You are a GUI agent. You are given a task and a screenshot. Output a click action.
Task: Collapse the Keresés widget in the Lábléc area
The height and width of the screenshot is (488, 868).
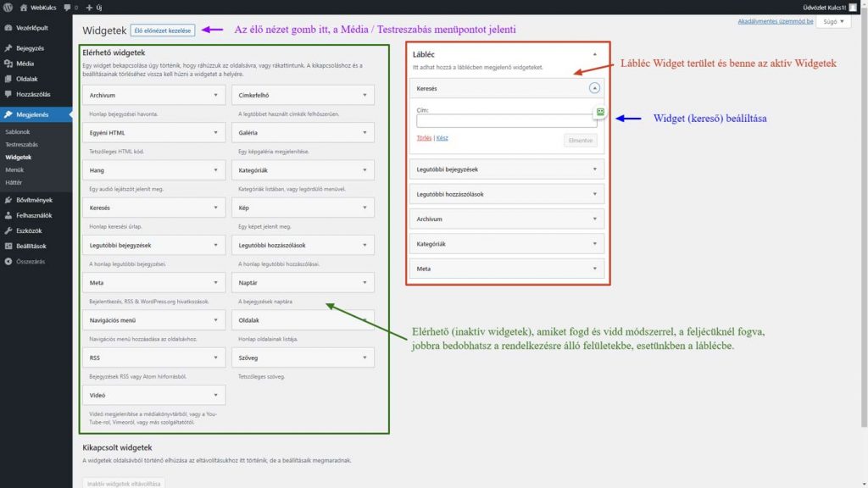(x=594, y=88)
